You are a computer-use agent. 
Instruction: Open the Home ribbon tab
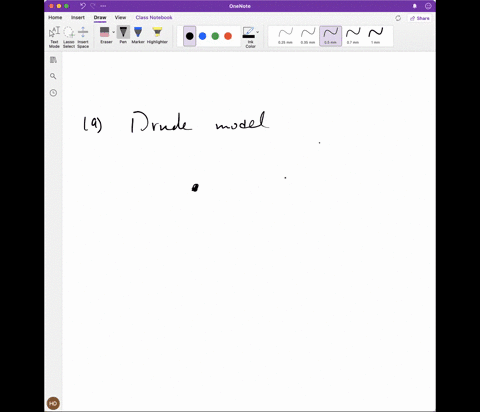click(55, 17)
